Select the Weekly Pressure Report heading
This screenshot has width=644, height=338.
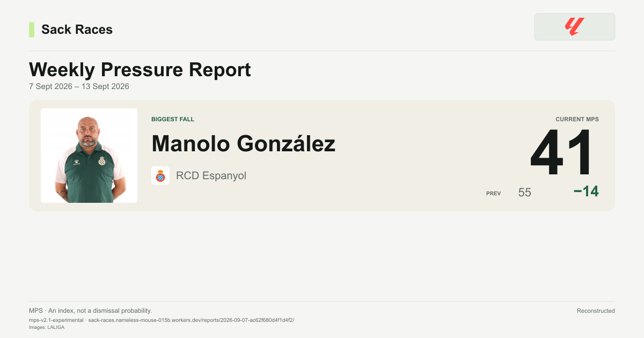(x=140, y=70)
